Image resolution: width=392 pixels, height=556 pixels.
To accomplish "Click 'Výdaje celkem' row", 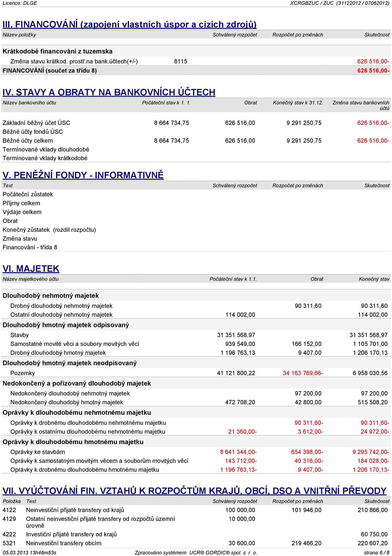I will coord(22,212).
